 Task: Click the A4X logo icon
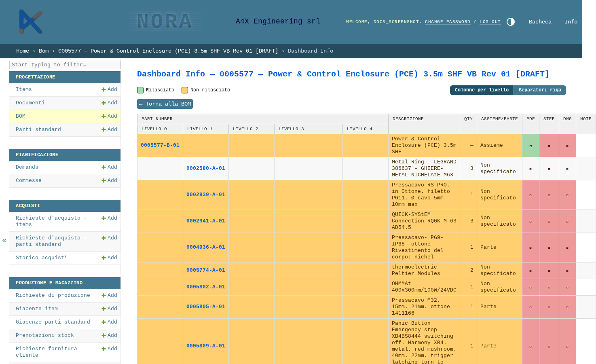31,22
